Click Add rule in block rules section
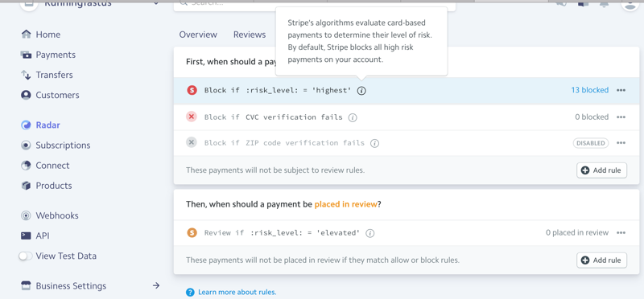 (601, 170)
